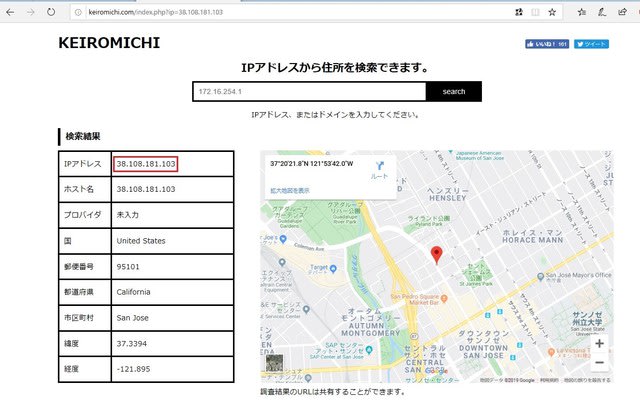Open the view larger map link

point(290,191)
